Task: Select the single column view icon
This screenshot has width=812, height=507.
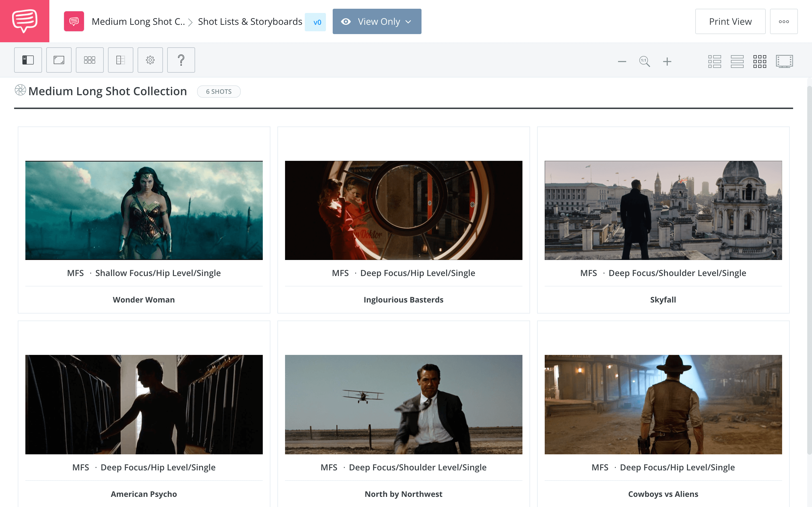Action: 737,61
